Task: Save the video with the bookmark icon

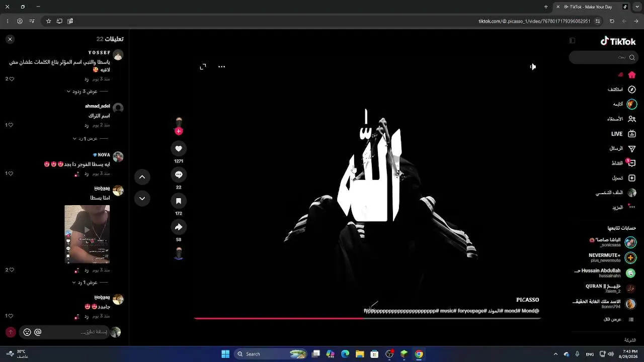Action: pyautogui.click(x=179, y=201)
